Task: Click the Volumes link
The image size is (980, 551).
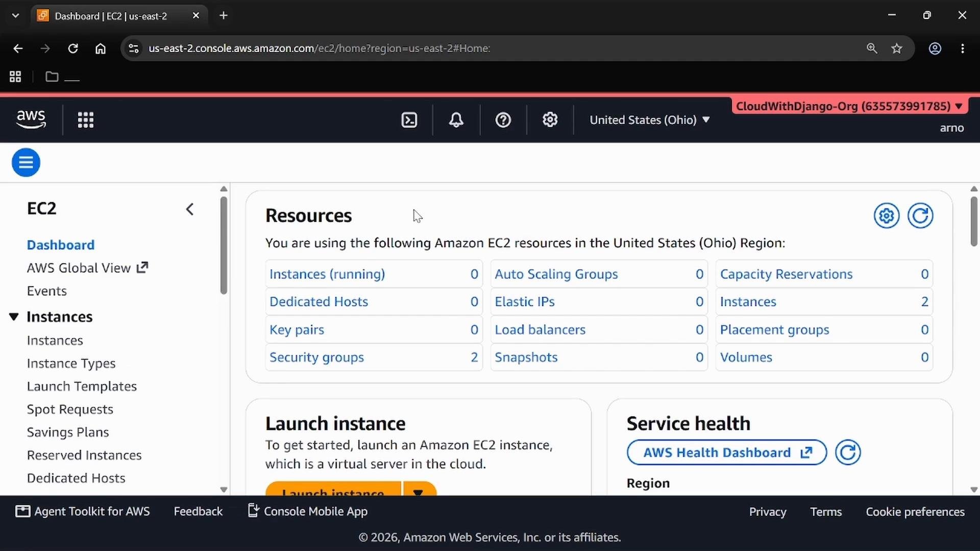Action: (x=746, y=357)
